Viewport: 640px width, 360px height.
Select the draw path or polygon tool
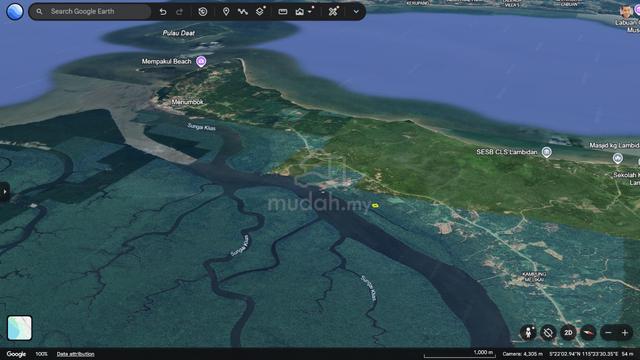click(x=242, y=11)
